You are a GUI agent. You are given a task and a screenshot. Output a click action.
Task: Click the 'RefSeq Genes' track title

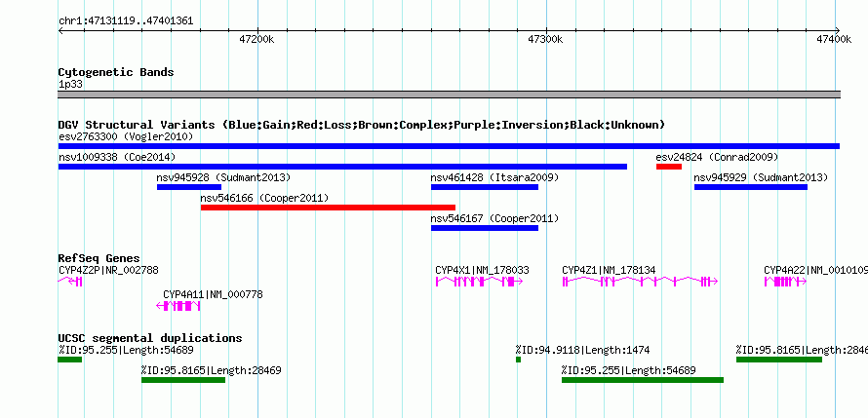(99, 259)
